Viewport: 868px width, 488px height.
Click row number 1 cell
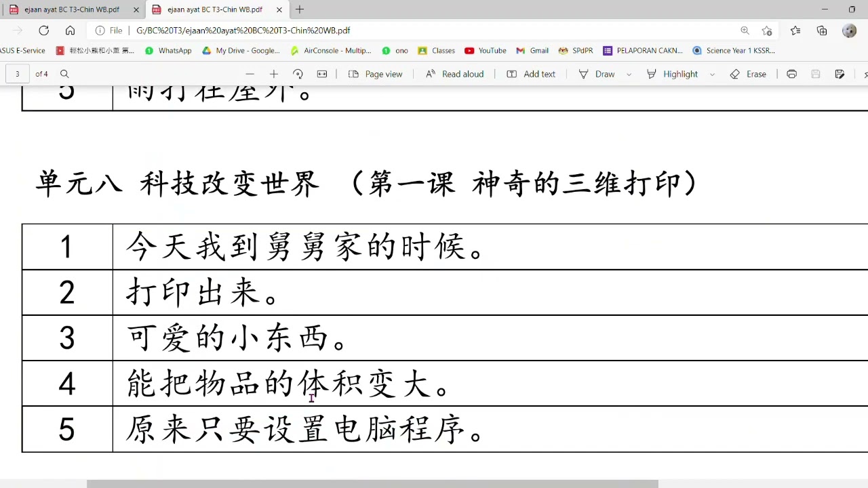pyautogui.click(x=67, y=247)
